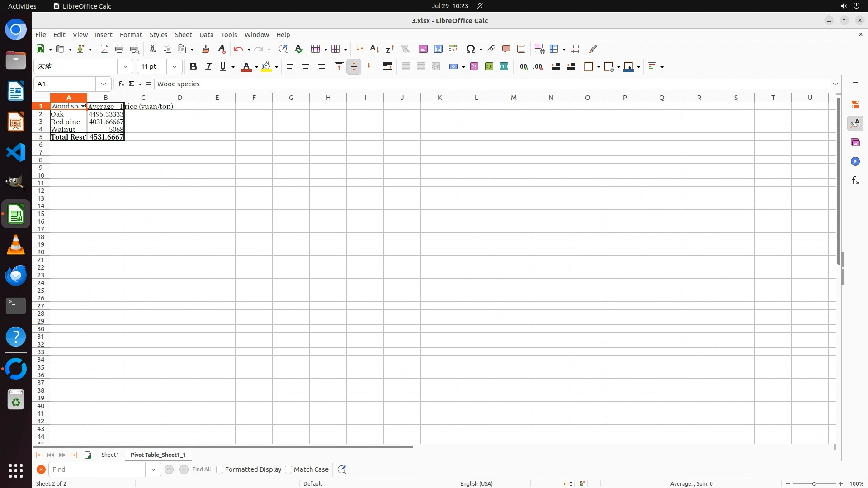
Task: Click the Merge and Center Cells icon
Action: click(x=406, y=67)
